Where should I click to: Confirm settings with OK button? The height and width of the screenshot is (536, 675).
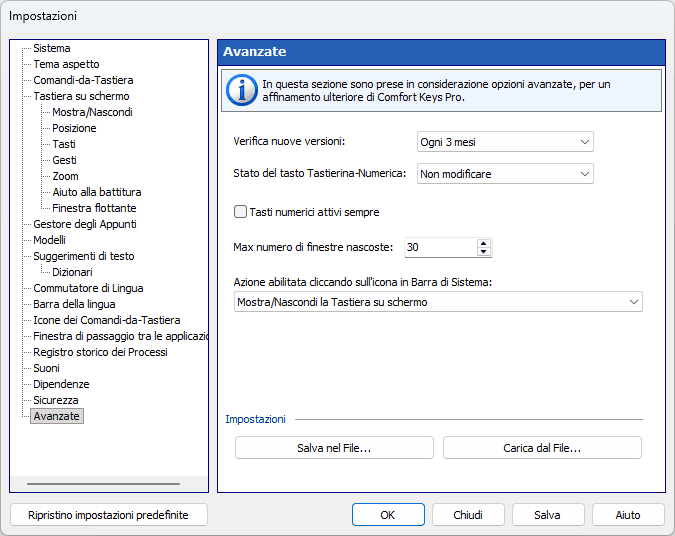[x=388, y=515]
